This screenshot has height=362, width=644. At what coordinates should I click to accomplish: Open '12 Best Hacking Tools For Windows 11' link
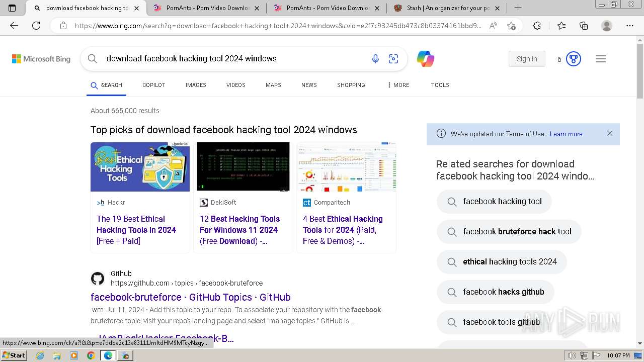tap(239, 230)
